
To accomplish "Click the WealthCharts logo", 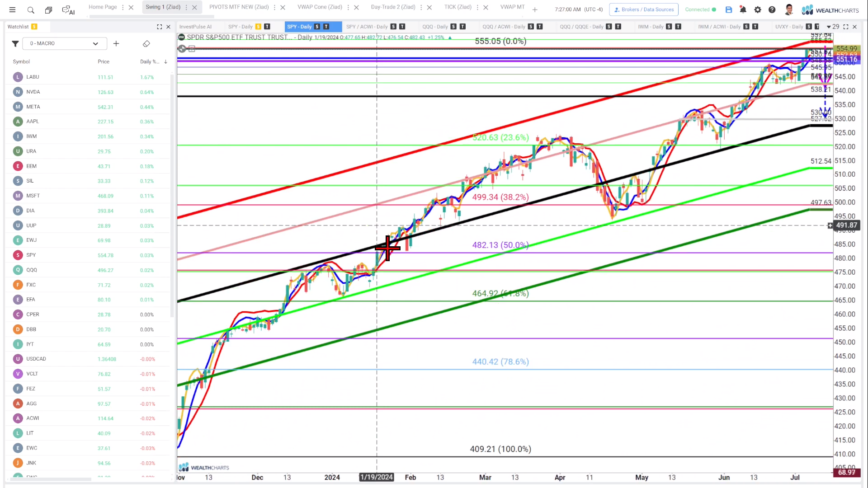I will point(830,10).
